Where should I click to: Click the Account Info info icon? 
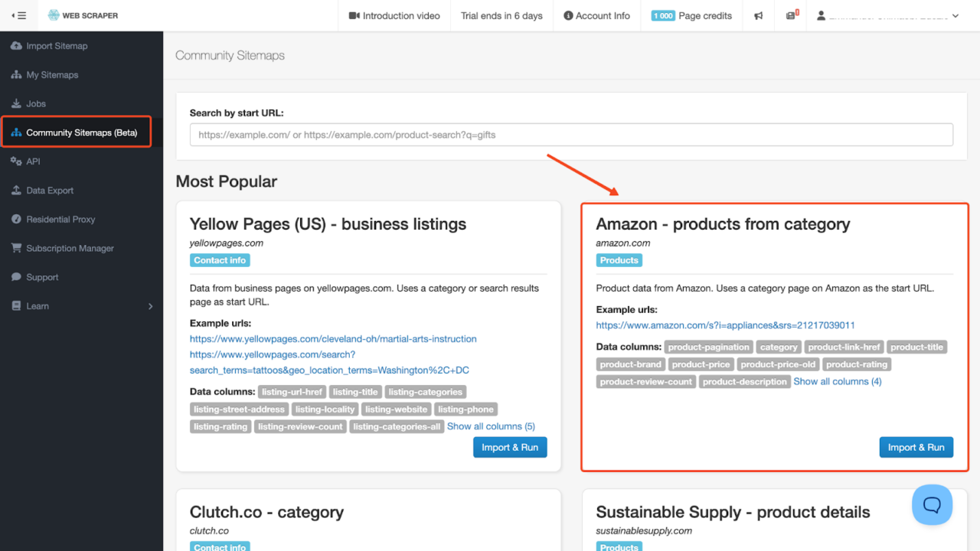(568, 16)
